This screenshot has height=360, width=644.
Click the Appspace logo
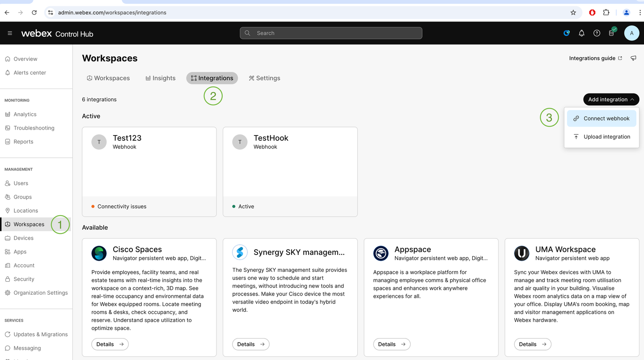[x=381, y=253]
